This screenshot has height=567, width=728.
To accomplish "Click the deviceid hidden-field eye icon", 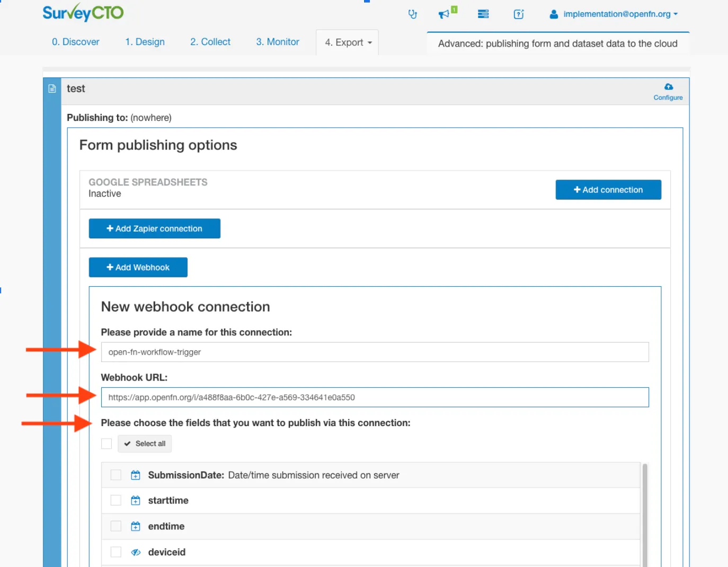I will tap(136, 552).
